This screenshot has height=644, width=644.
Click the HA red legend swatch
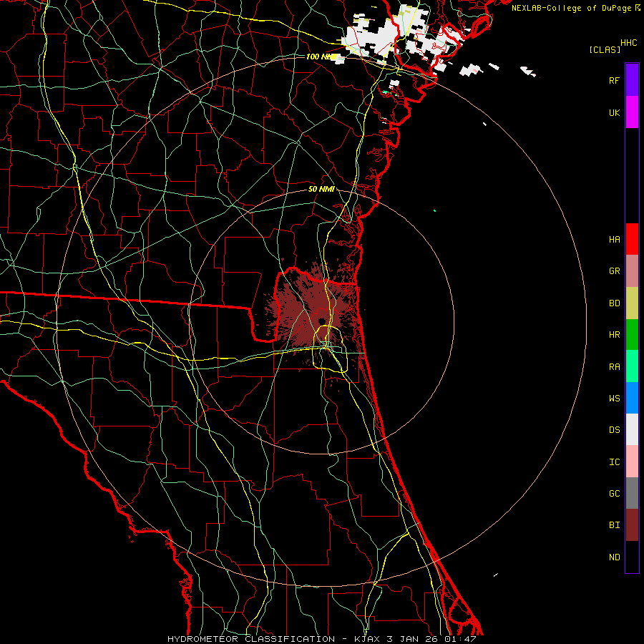pos(632,239)
